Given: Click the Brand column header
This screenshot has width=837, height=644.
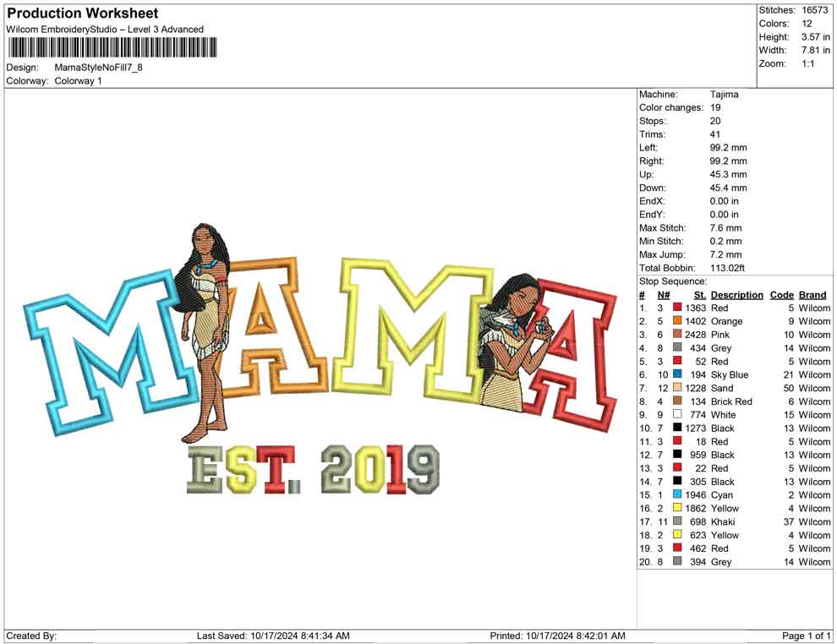Looking at the screenshot, I should 812,294.
